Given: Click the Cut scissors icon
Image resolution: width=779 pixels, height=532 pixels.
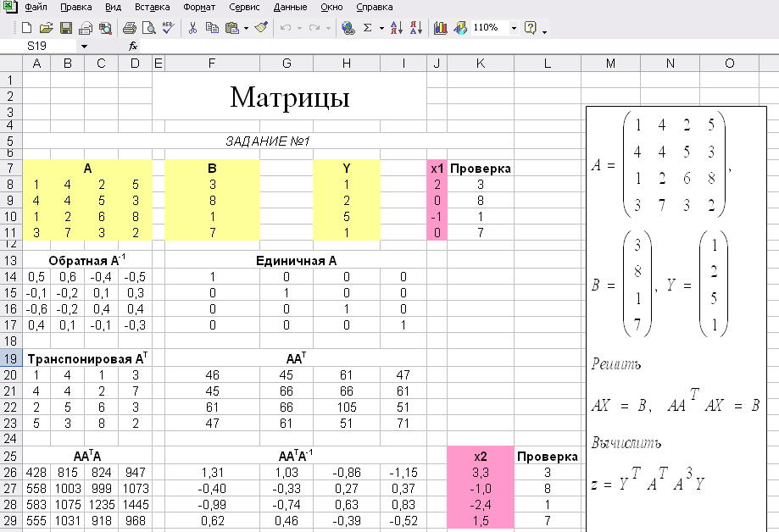Looking at the screenshot, I should (x=192, y=28).
